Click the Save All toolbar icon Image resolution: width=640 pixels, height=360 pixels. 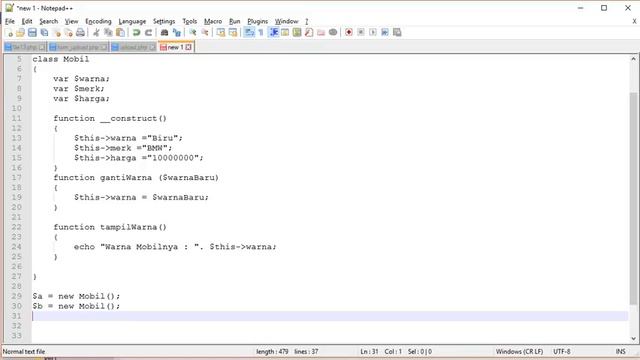44,33
